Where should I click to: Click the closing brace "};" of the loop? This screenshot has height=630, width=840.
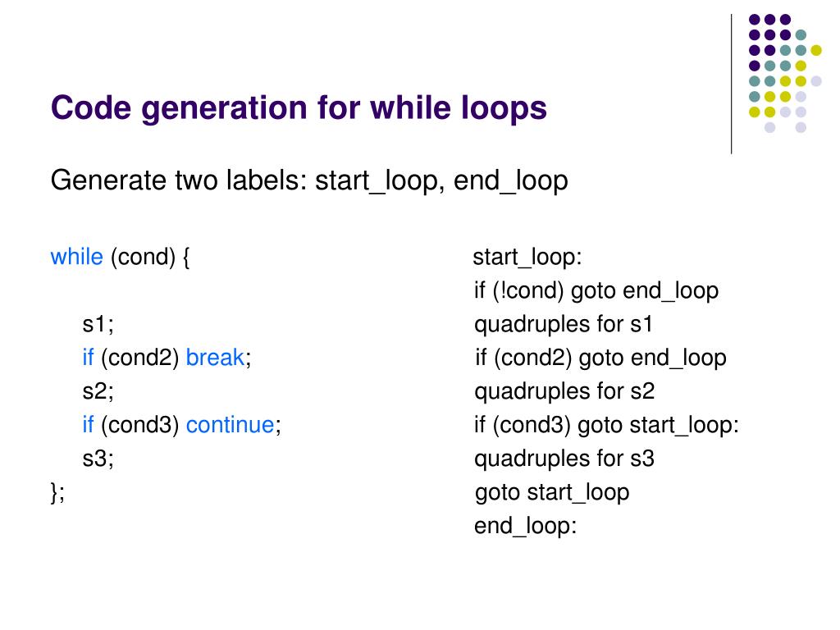coord(57,492)
